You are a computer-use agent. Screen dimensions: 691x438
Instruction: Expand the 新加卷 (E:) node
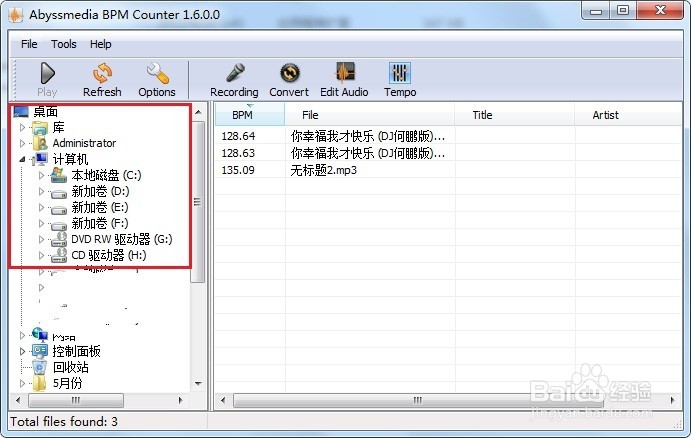pyautogui.click(x=41, y=207)
